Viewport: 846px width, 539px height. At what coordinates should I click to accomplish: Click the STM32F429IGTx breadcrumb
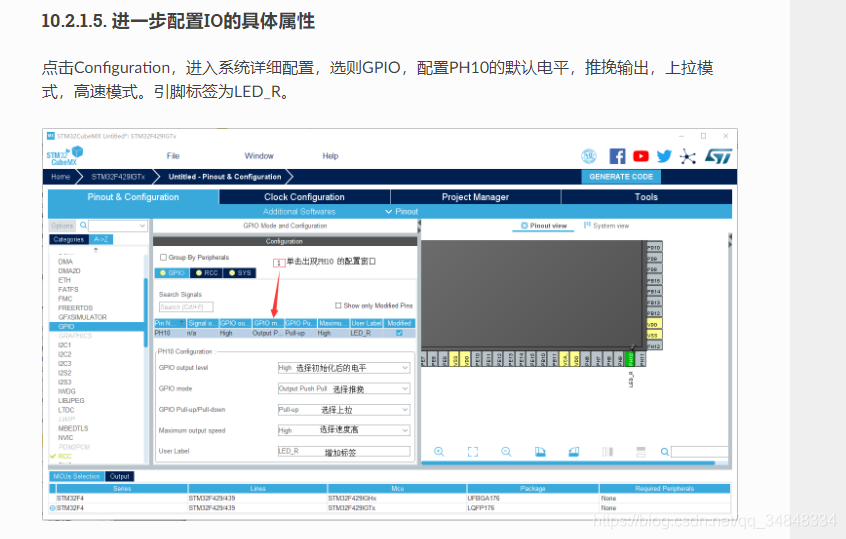click(118, 176)
